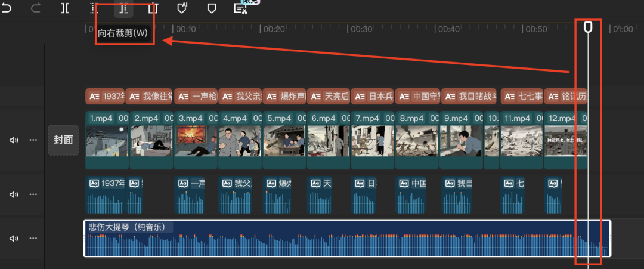
Task: Select the split clip tool
Action: click(x=65, y=8)
